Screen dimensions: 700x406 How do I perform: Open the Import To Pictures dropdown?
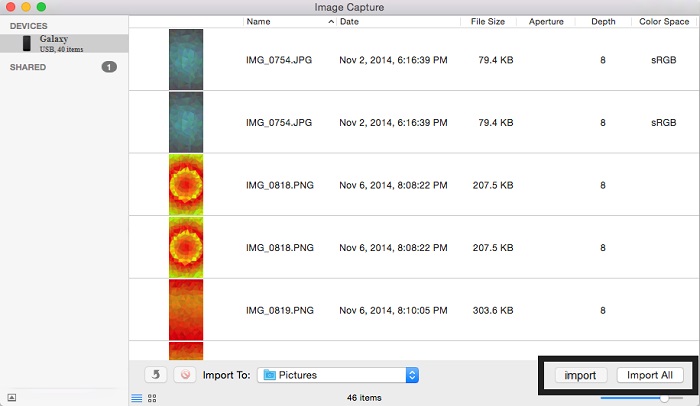click(x=412, y=375)
